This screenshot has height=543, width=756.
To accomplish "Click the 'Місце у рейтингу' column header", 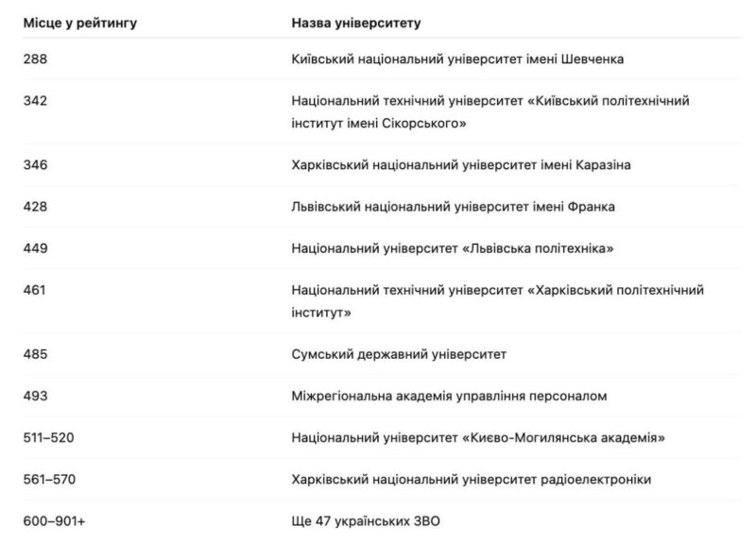I will 80,23.
